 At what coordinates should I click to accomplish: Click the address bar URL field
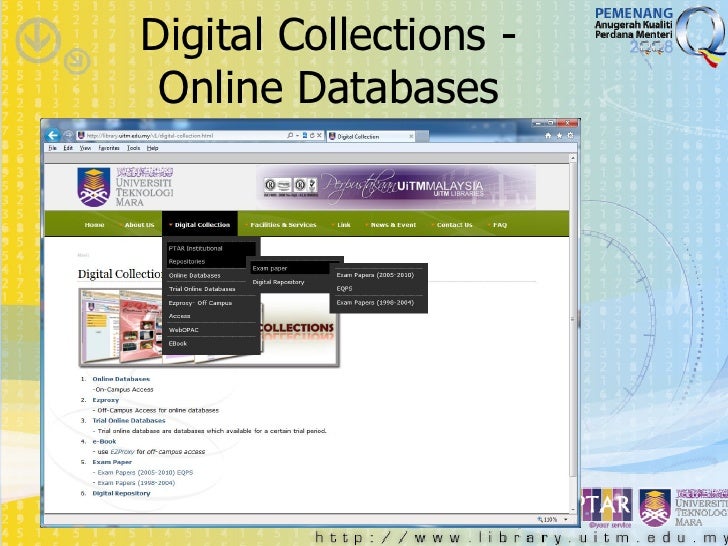tap(186, 136)
